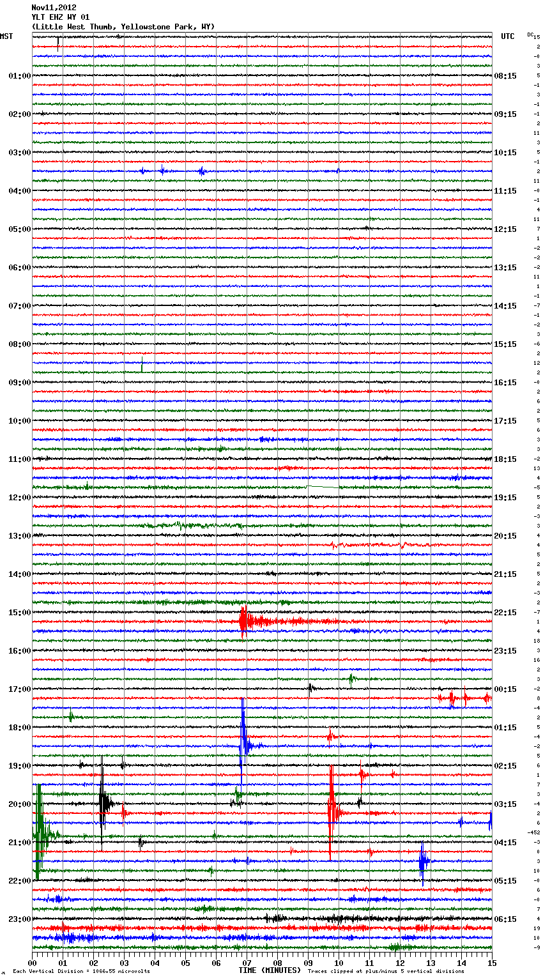Select the 06:00 MST row label

(19, 268)
